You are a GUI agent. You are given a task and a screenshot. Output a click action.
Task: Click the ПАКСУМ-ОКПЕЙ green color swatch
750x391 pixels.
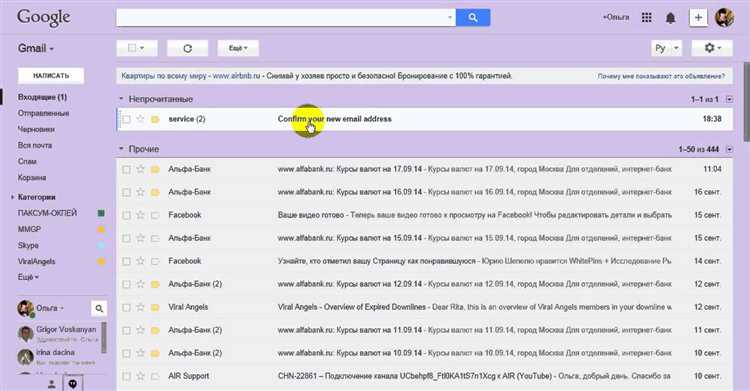coord(101,213)
